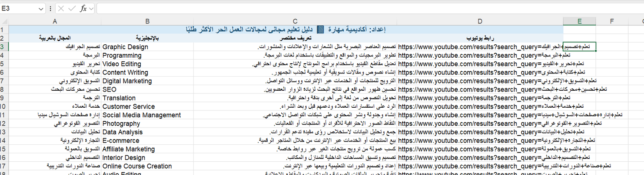644x175 pixels.
Task: Select the row 12 header
Action: (x=3, y=124)
